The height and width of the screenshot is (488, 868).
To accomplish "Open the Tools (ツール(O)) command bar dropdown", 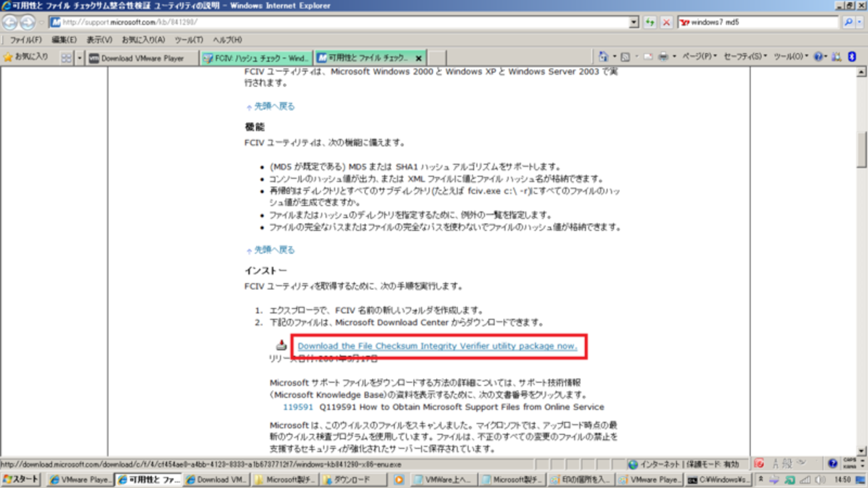I will pos(791,57).
